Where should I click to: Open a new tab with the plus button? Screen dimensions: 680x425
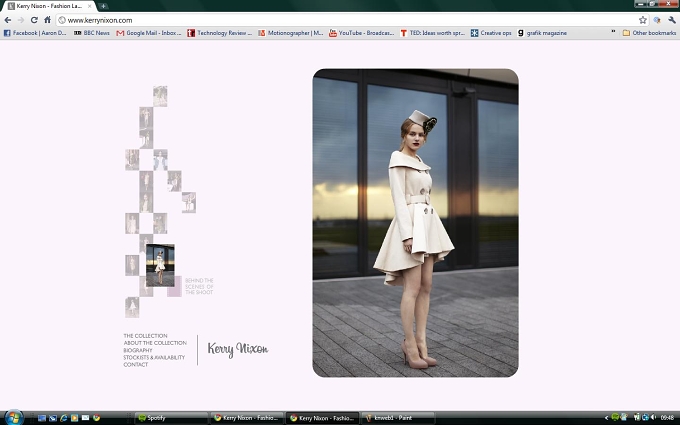(103, 6)
